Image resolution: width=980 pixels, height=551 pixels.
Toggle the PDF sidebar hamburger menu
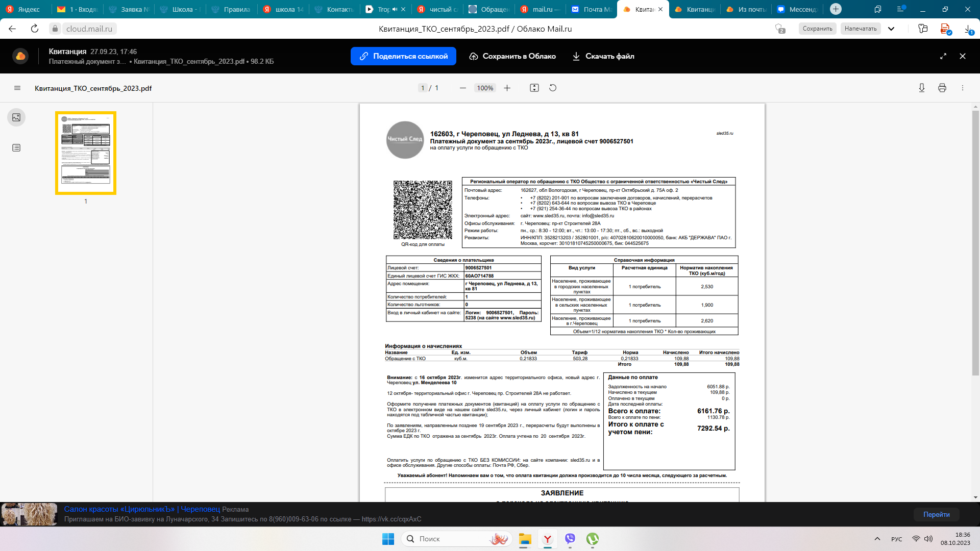(x=17, y=88)
